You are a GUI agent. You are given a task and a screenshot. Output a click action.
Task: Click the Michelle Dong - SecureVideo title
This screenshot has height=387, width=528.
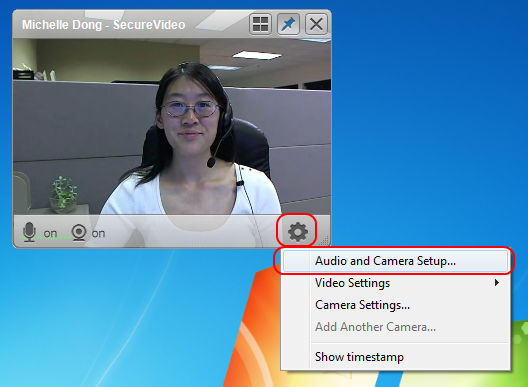[x=103, y=25]
